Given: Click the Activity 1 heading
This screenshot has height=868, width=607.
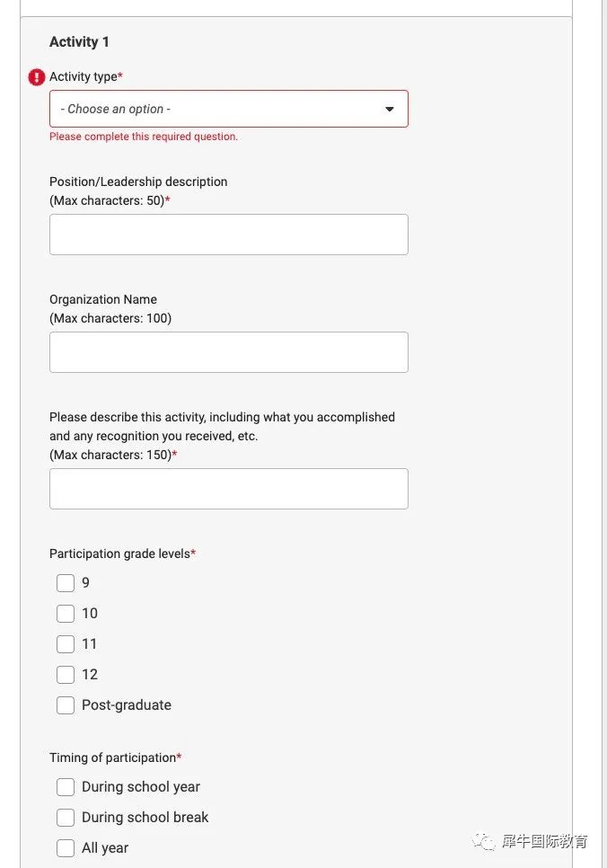Looking at the screenshot, I should [x=79, y=42].
